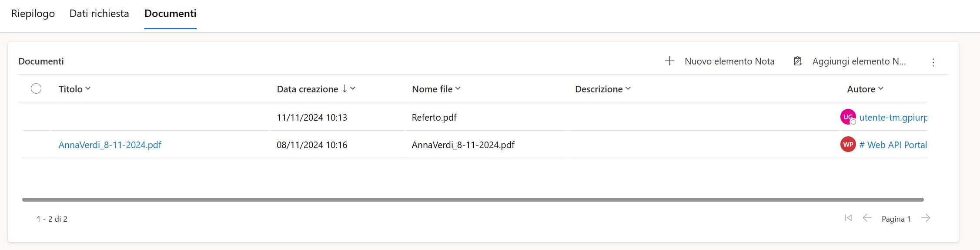
Task: Click the horizontal scrollbar under the table
Action: (x=472, y=199)
